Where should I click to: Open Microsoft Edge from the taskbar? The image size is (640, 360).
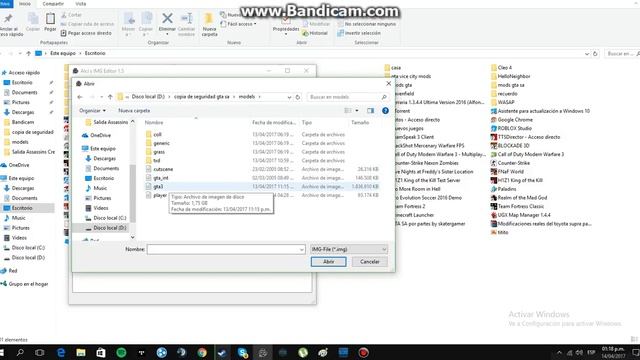[61, 353]
